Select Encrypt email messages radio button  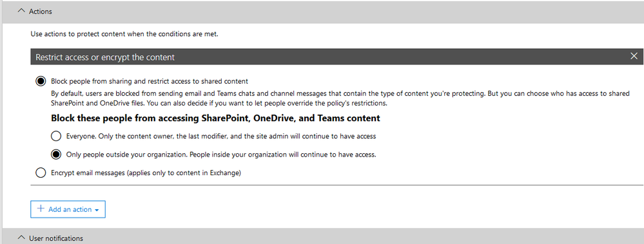(x=41, y=173)
